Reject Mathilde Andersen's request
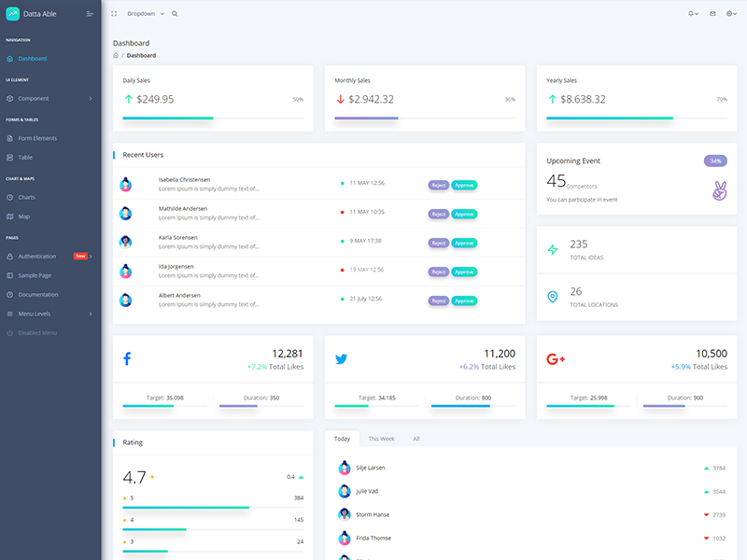Screen dimensions: 747x560 point(438,215)
